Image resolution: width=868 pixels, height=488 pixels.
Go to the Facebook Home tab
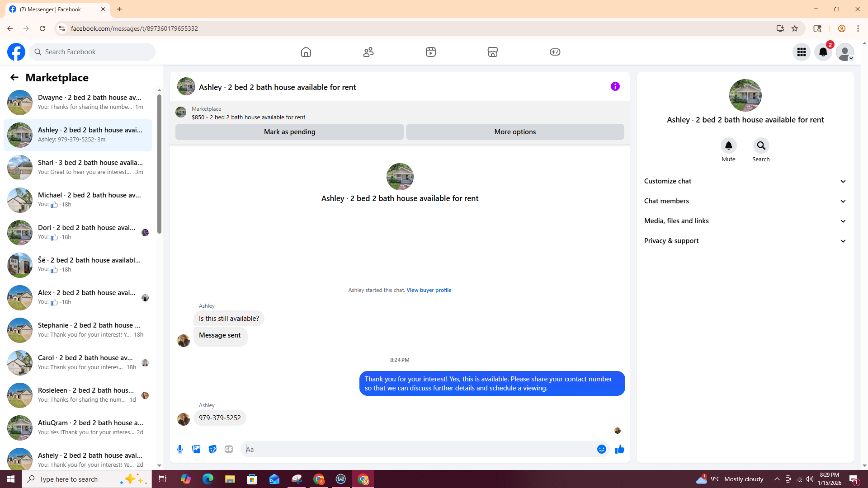306,52
